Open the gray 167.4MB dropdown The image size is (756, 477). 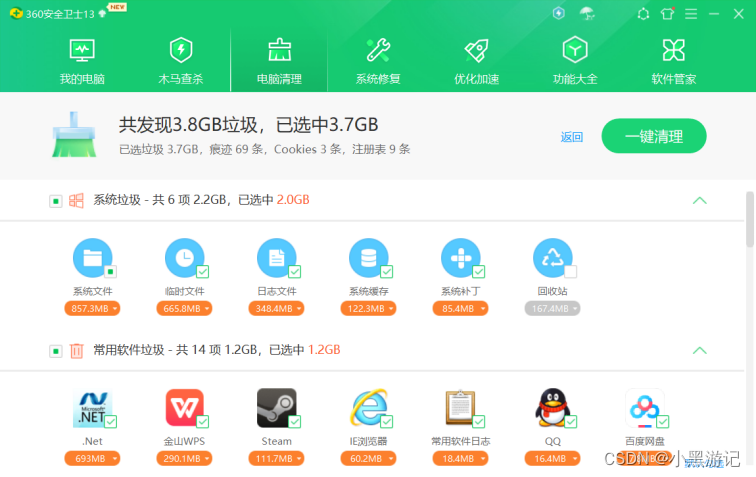tap(553, 309)
